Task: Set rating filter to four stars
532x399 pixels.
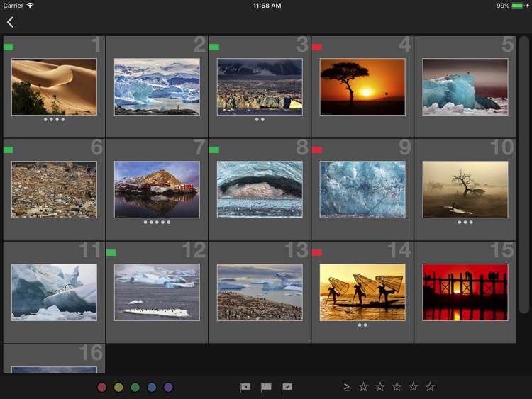Action: 414,386
